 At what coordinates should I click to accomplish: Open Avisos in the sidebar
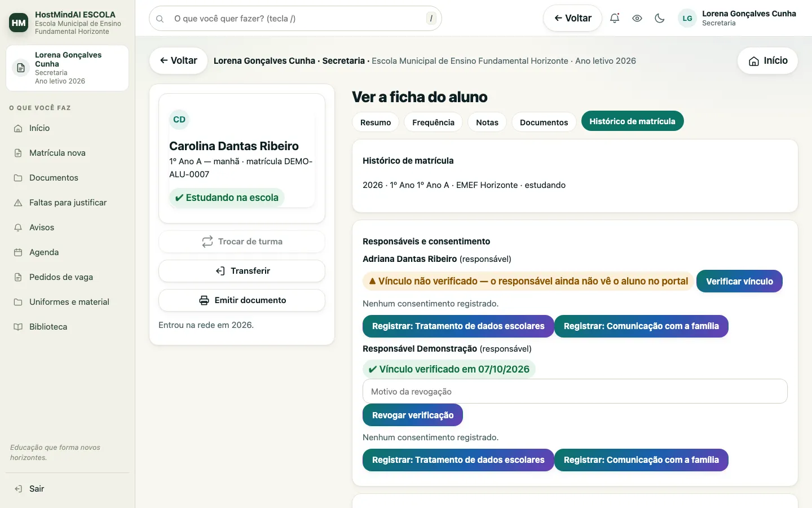coord(68,227)
